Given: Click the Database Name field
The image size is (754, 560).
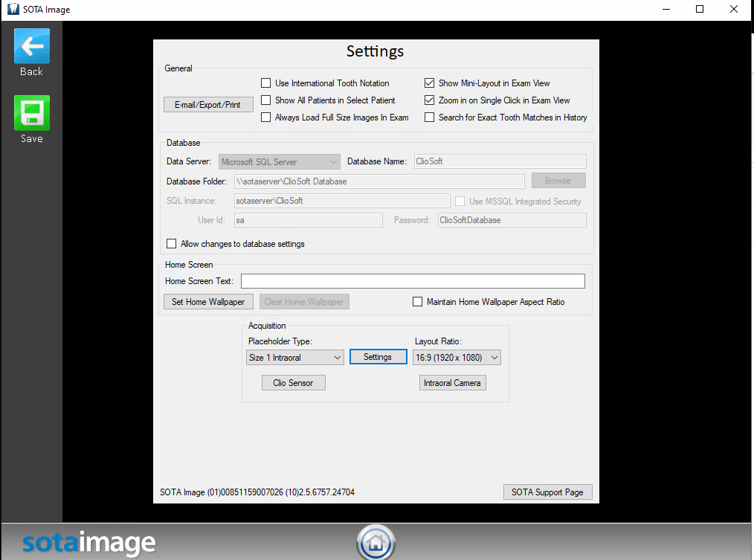Looking at the screenshot, I should (x=500, y=161).
